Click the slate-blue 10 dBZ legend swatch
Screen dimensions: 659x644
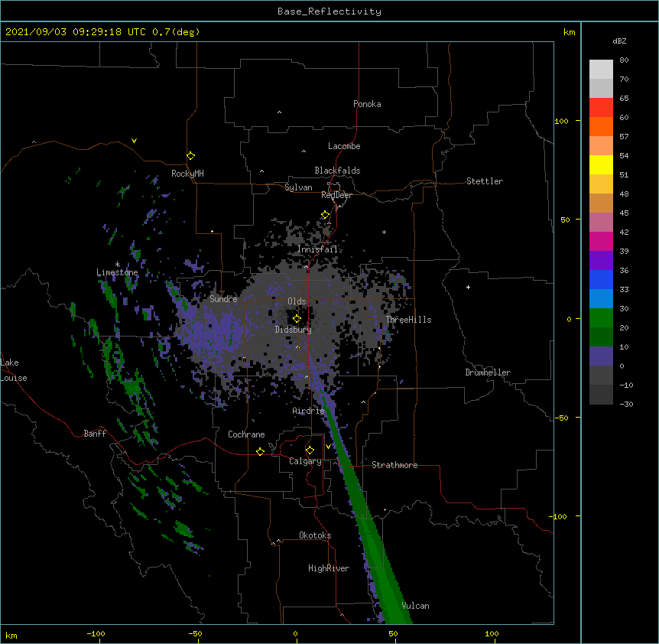tap(601, 356)
